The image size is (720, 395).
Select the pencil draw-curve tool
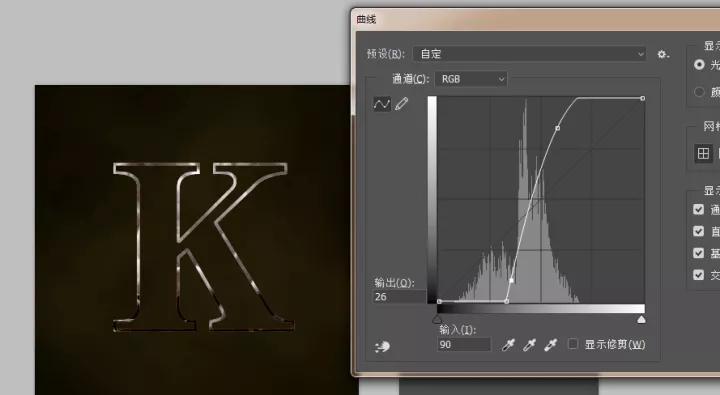tap(401, 104)
